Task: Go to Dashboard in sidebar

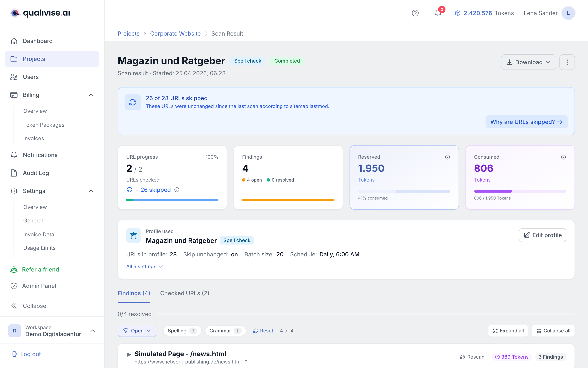Action: coord(52,41)
